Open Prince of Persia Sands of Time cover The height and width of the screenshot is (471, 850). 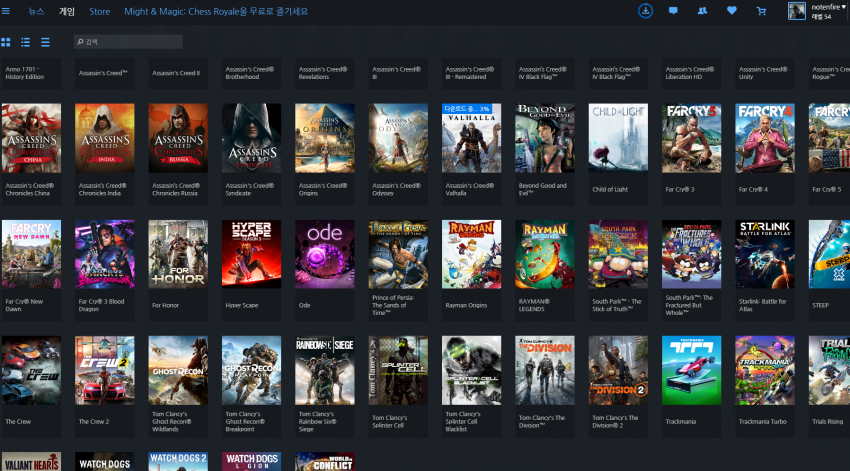point(398,254)
